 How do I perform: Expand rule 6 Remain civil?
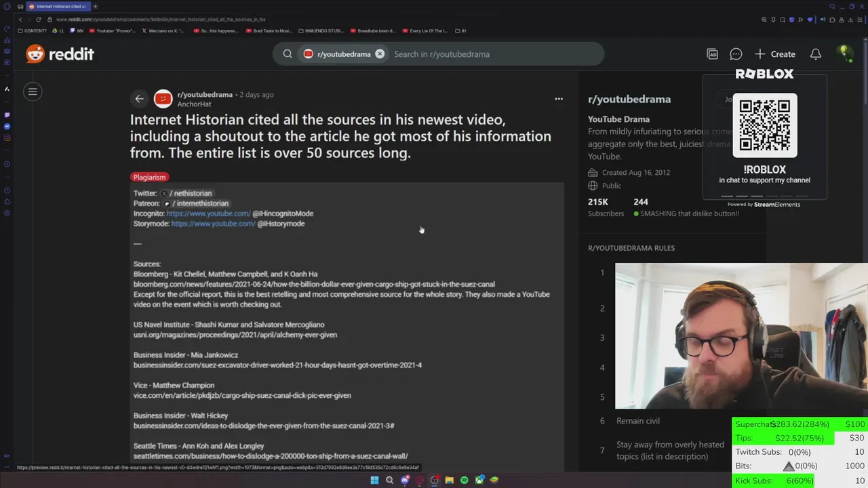[x=637, y=421]
